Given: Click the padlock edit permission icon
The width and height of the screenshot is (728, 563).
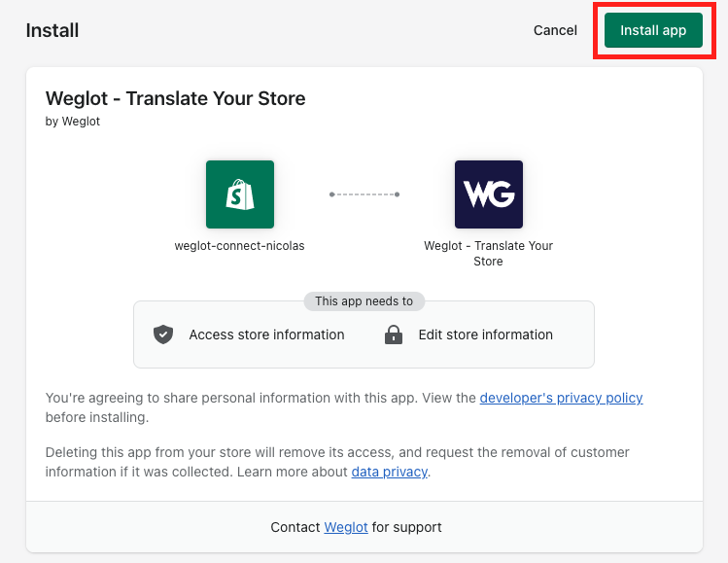Looking at the screenshot, I should 394,334.
